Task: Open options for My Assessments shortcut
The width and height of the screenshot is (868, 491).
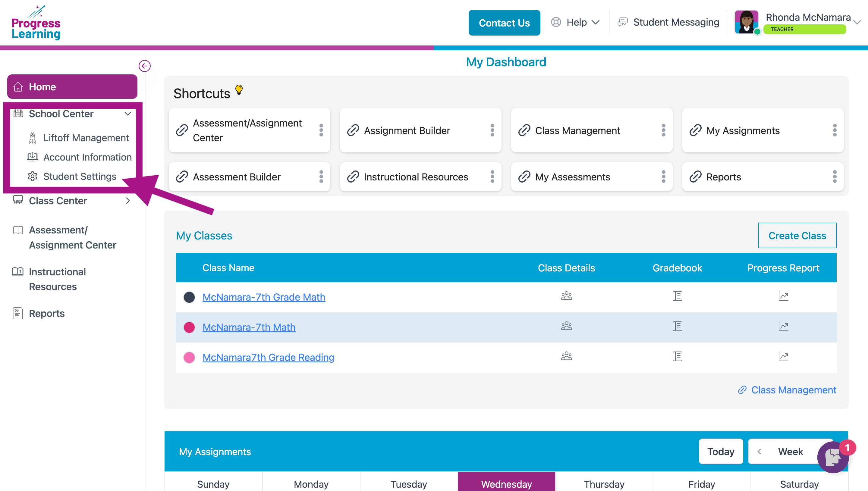Action: (663, 177)
